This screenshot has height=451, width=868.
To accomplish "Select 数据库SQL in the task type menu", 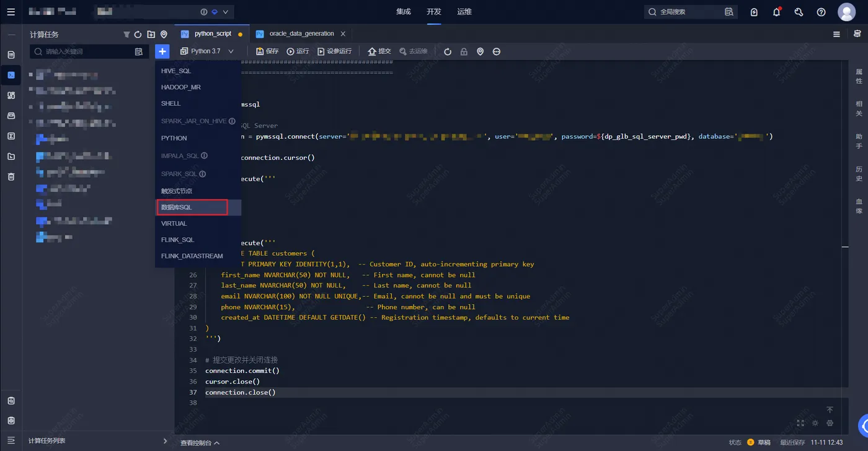I will [198, 208].
